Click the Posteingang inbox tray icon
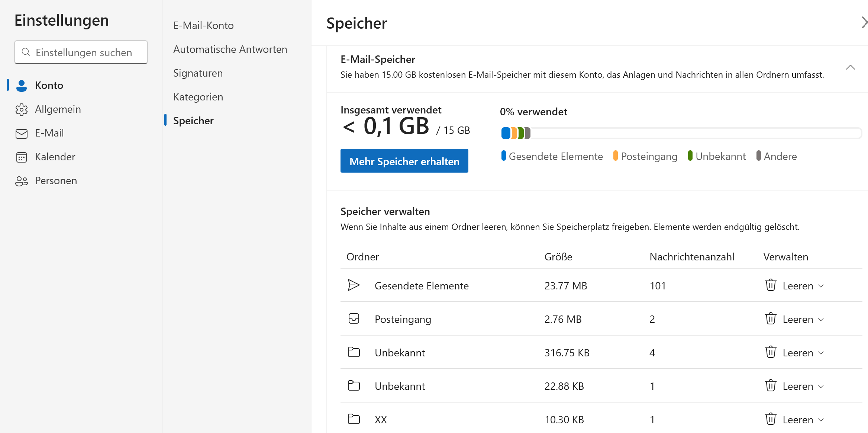 [x=354, y=319]
